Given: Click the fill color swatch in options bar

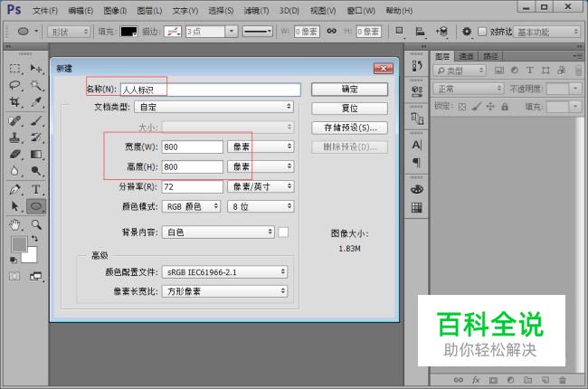Looking at the screenshot, I should (x=128, y=32).
